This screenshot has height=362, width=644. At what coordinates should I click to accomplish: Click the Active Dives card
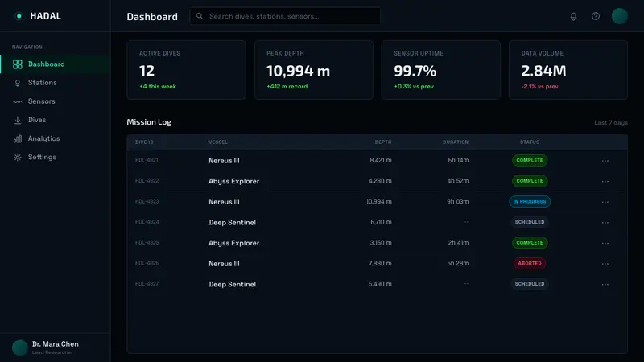point(187,70)
